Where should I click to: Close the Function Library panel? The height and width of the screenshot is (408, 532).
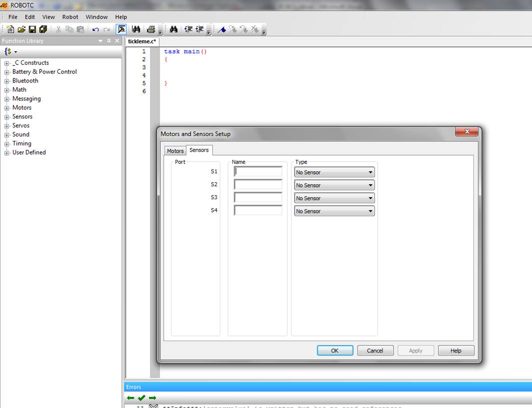click(117, 40)
